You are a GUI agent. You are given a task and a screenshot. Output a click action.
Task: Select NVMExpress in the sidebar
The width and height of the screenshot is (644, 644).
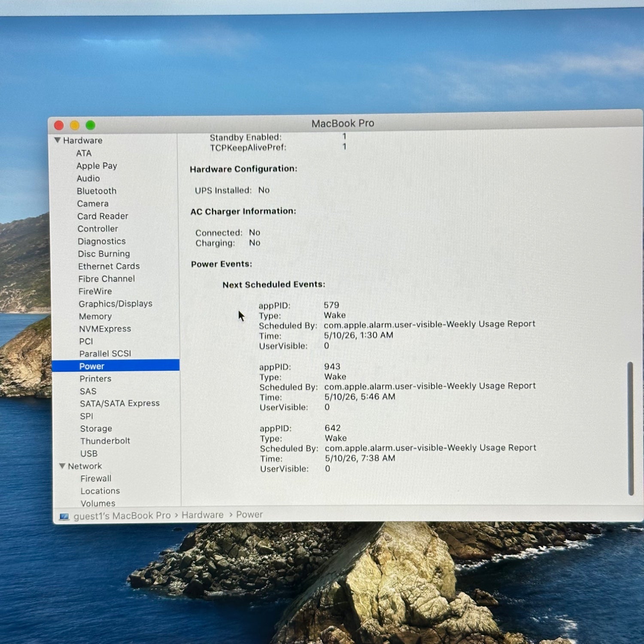point(105,328)
